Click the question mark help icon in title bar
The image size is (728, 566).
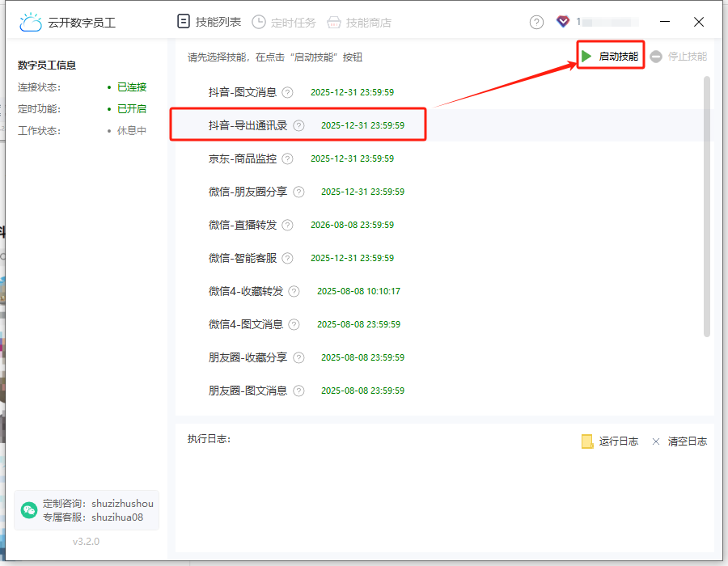coord(536,23)
